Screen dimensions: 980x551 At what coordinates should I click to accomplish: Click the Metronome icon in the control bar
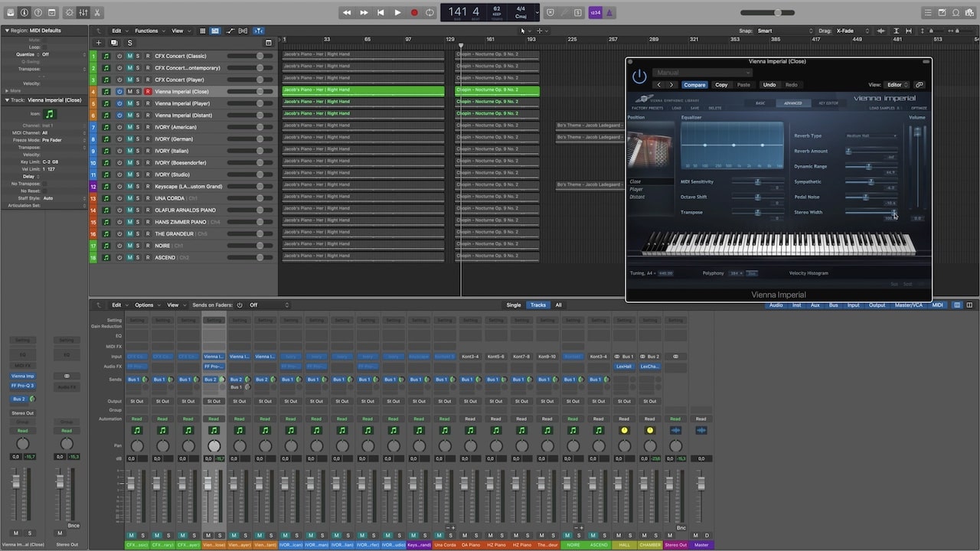(x=610, y=12)
